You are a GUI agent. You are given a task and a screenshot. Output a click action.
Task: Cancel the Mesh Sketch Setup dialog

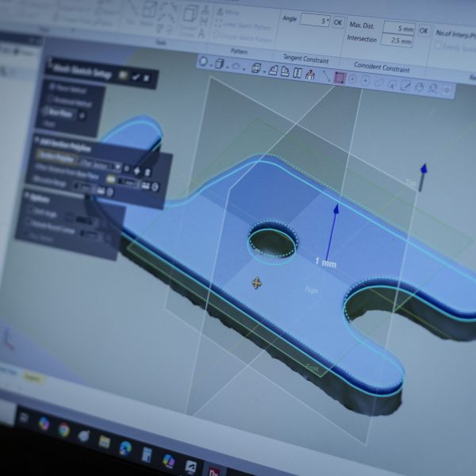tap(148, 78)
